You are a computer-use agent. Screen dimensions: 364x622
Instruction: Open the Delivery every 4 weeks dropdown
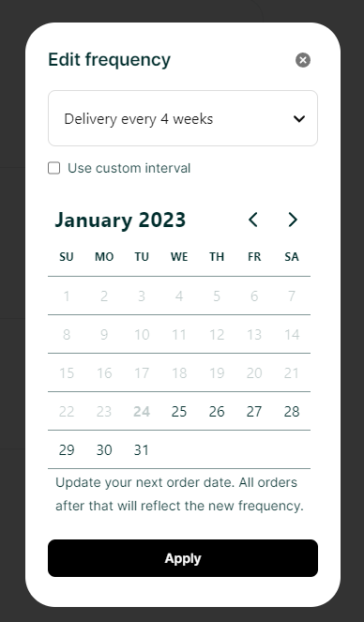(x=183, y=118)
